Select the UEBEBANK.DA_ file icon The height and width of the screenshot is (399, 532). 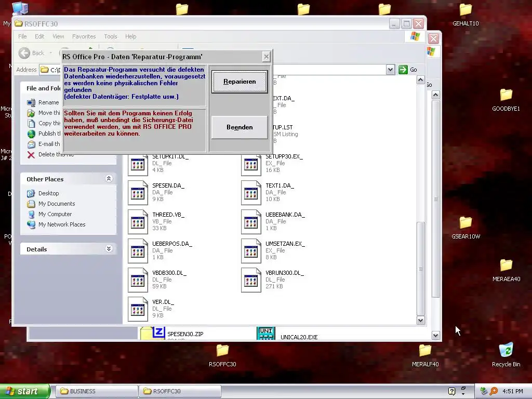[x=251, y=222]
